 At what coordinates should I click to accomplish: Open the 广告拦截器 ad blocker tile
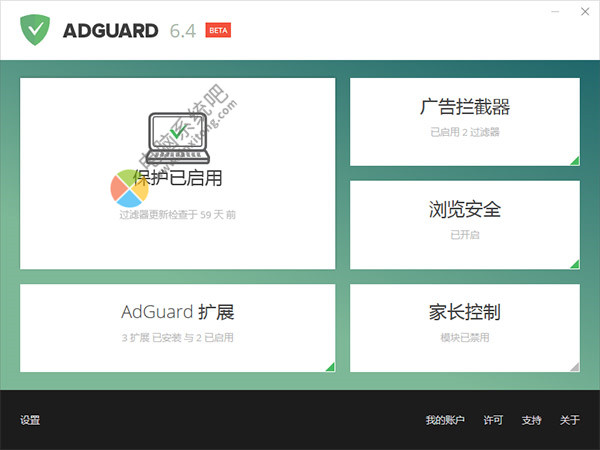[x=465, y=122]
